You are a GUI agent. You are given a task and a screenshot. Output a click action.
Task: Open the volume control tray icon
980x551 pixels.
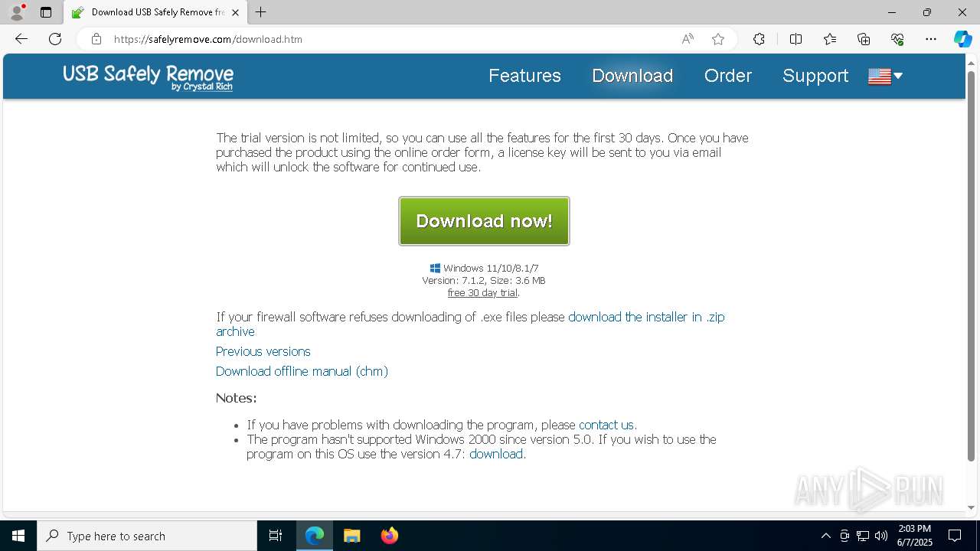881,536
